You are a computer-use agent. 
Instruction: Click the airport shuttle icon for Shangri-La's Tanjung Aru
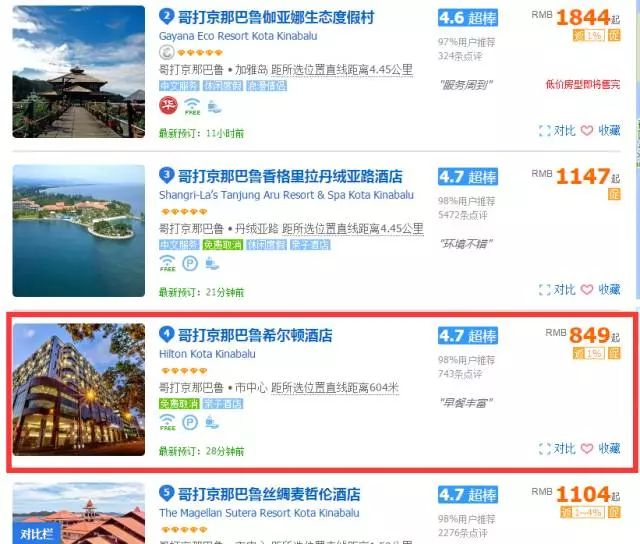click(213, 264)
